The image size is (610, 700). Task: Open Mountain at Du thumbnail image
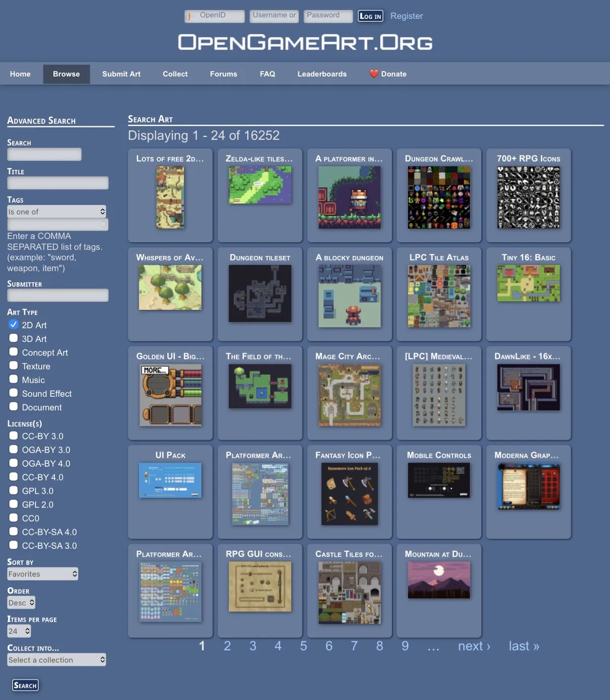(x=439, y=580)
